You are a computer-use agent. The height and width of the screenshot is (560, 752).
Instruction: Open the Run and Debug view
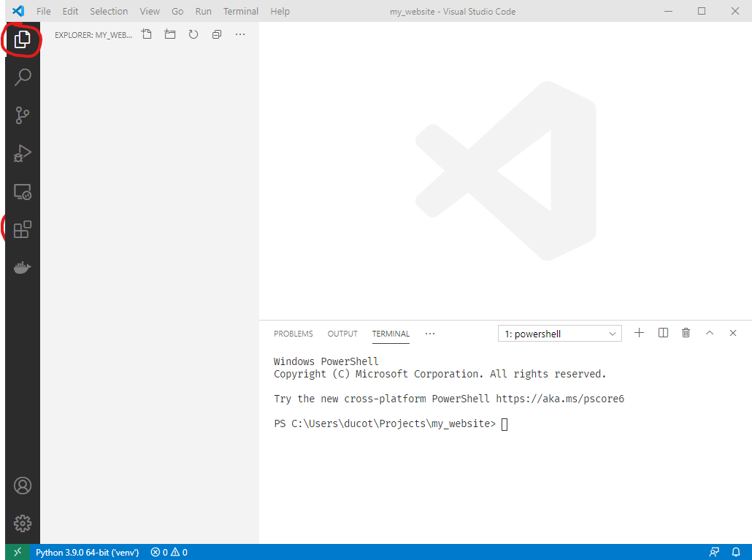click(22, 153)
